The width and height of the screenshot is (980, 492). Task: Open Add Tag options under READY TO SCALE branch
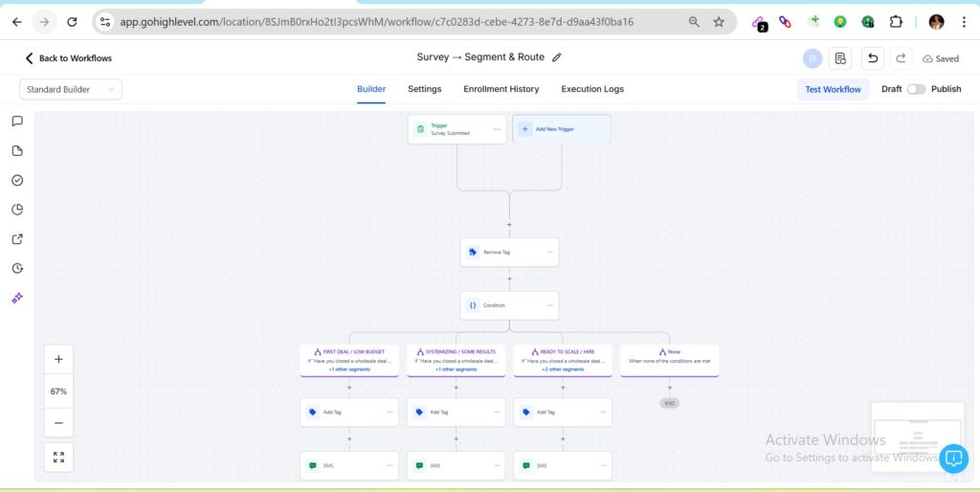click(603, 412)
